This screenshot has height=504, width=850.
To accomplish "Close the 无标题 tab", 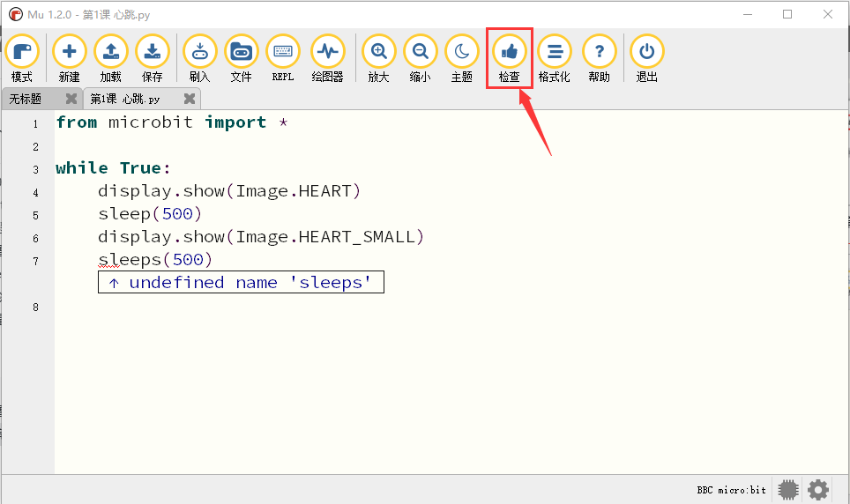I will pos(71,99).
